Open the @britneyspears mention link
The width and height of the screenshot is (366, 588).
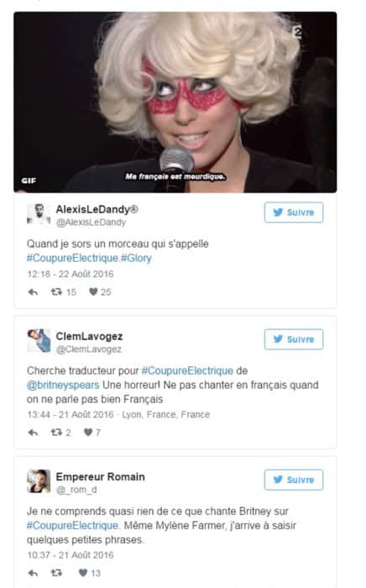pyautogui.click(x=63, y=385)
